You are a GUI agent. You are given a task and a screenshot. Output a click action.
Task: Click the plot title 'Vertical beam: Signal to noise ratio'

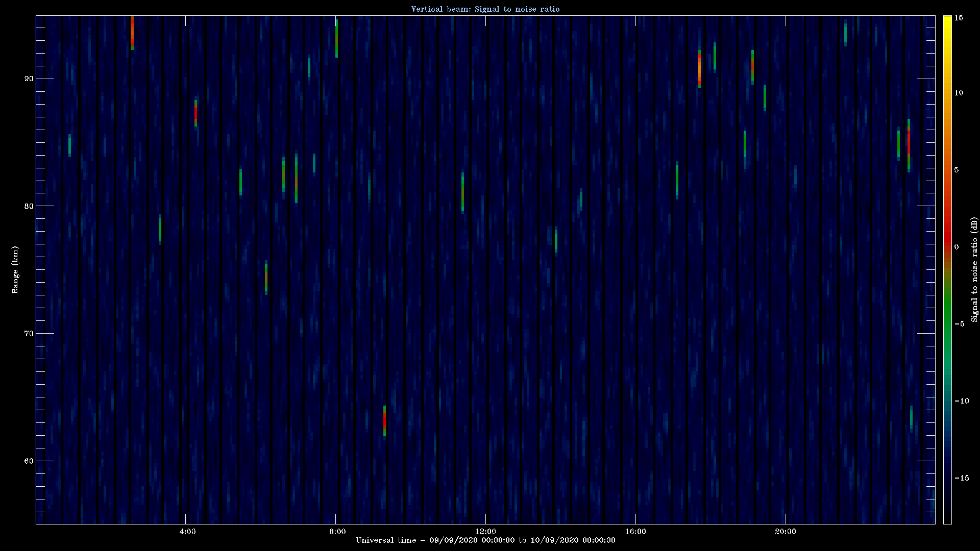click(485, 9)
